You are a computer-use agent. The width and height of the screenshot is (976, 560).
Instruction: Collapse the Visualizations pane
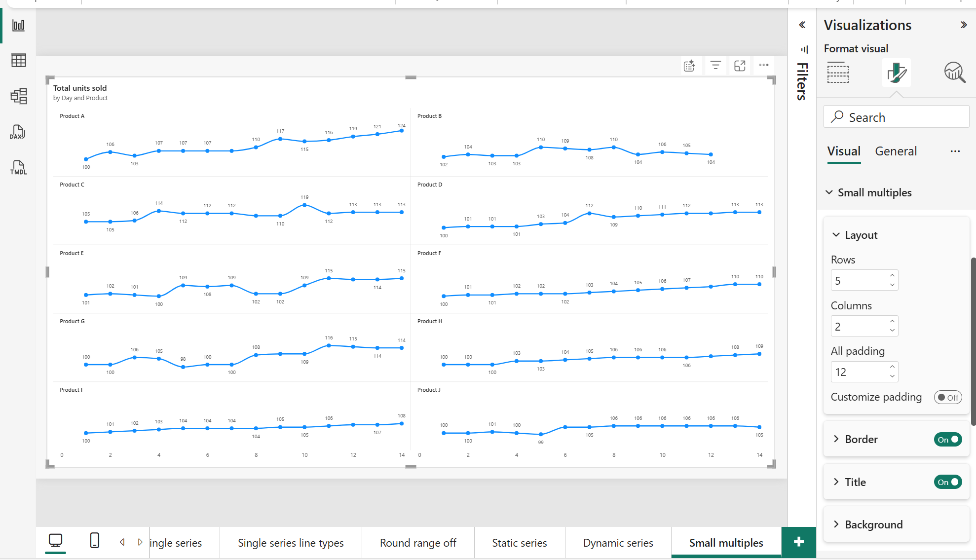(963, 24)
